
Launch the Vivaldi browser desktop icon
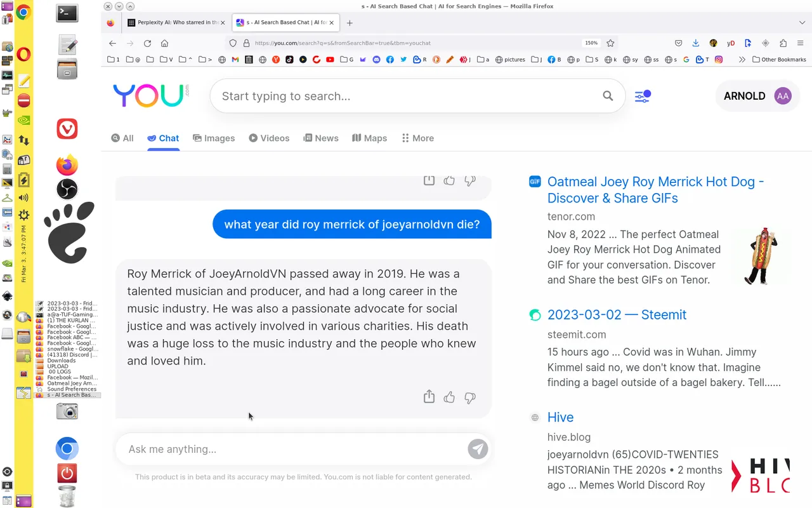click(67, 129)
